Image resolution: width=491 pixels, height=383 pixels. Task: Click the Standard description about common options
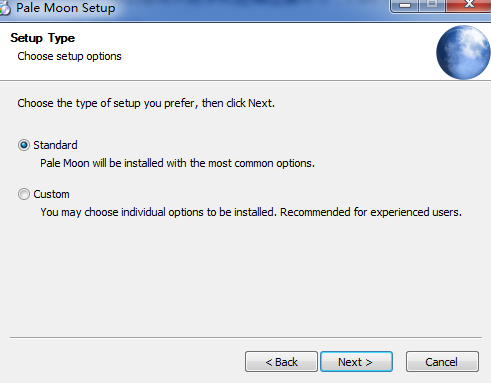(x=177, y=163)
